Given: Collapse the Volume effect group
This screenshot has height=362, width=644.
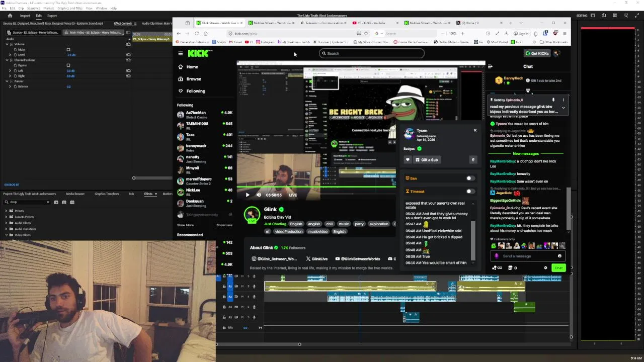Looking at the screenshot, I should 8,44.
